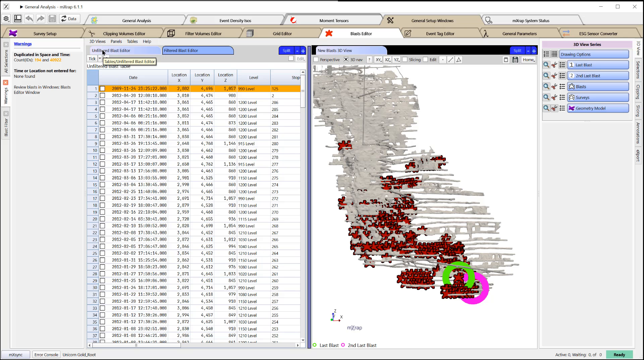Open the XZ view dropdown
644x360 pixels.
pos(388,60)
